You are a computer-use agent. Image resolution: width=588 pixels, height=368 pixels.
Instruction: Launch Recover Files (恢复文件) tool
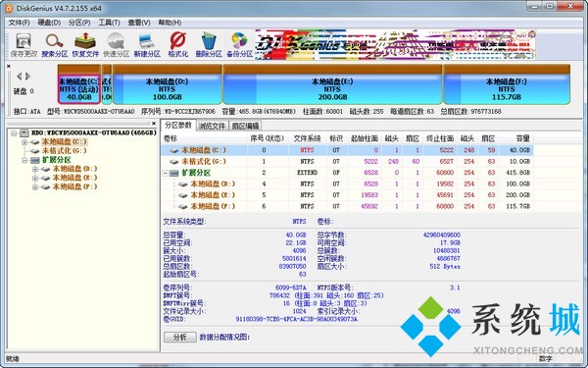coord(85,45)
